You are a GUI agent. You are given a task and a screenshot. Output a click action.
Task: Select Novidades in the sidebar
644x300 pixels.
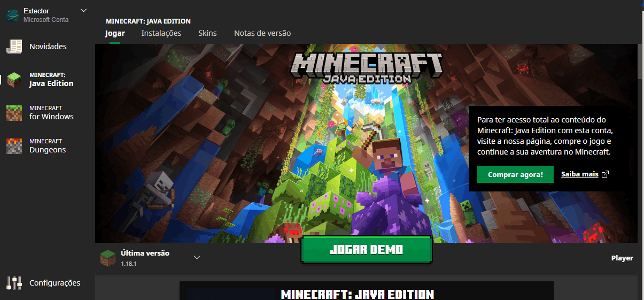(x=48, y=47)
